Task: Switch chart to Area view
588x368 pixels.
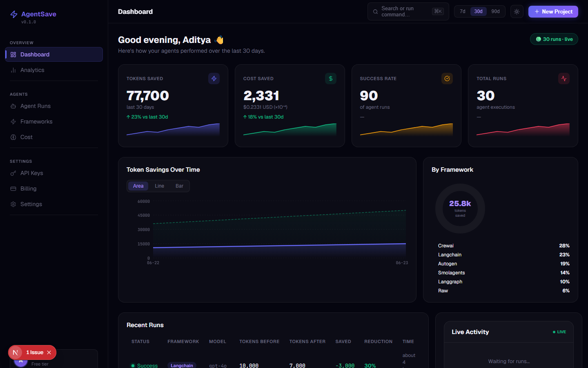Action: 138,186
